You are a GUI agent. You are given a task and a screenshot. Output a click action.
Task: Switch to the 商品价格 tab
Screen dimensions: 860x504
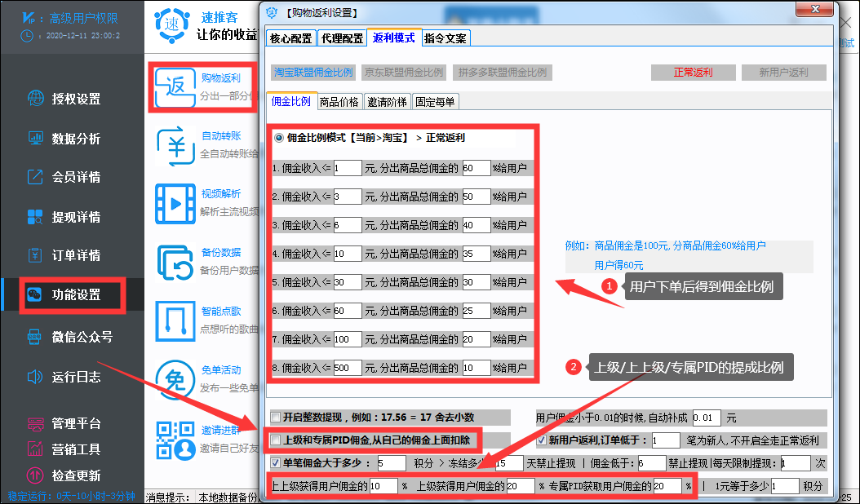[339, 102]
